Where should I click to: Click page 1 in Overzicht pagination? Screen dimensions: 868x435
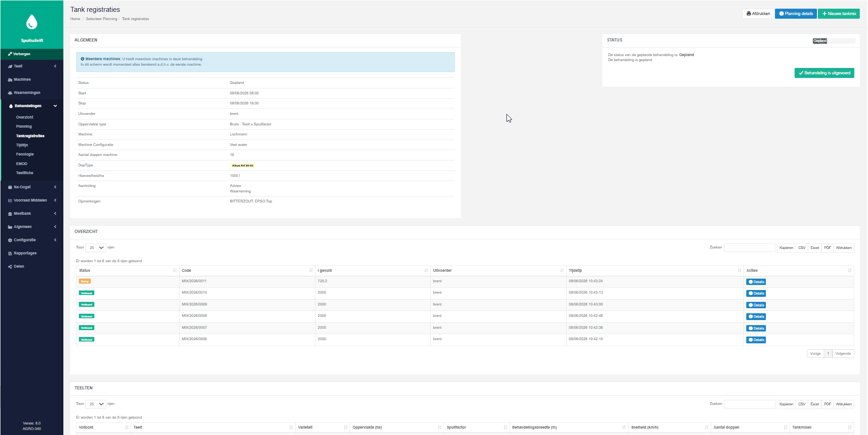tap(828, 354)
